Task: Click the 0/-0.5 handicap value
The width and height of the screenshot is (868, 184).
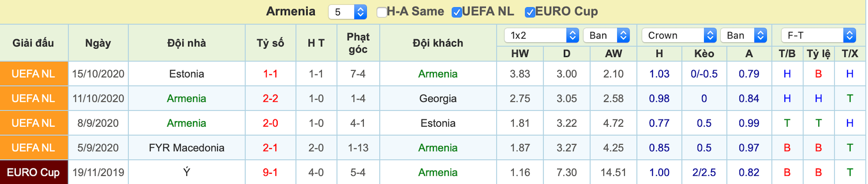Action: pyautogui.click(x=704, y=74)
